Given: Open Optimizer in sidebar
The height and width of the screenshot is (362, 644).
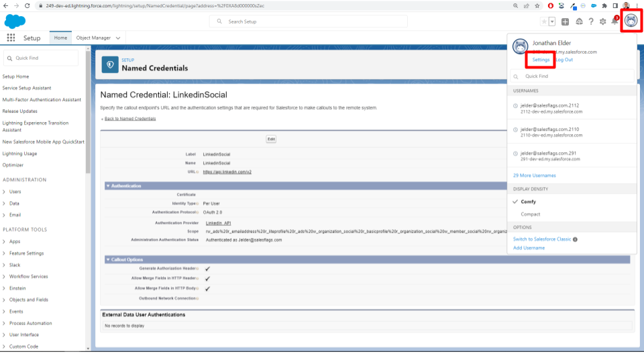Looking at the screenshot, I should click(x=13, y=165).
